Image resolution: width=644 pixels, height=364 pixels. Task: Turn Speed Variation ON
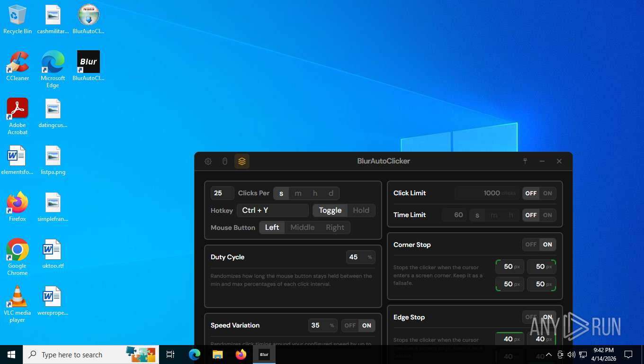(367, 326)
